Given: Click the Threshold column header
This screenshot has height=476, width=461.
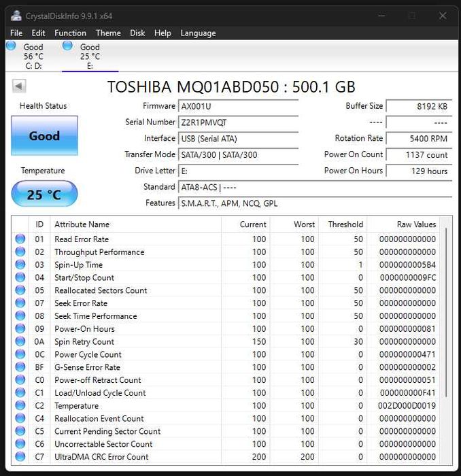Looking at the screenshot, I should [x=343, y=224].
